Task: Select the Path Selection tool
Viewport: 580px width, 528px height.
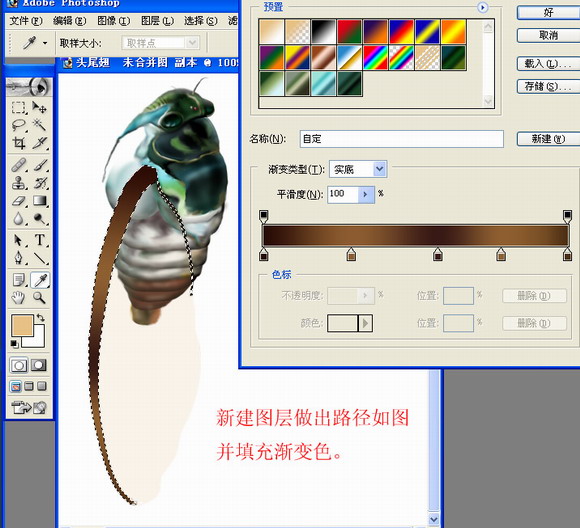Action: 18,240
